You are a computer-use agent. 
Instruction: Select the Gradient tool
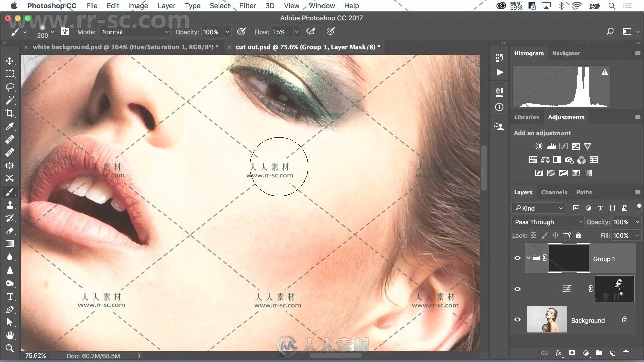pyautogui.click(x=10, y=244)
